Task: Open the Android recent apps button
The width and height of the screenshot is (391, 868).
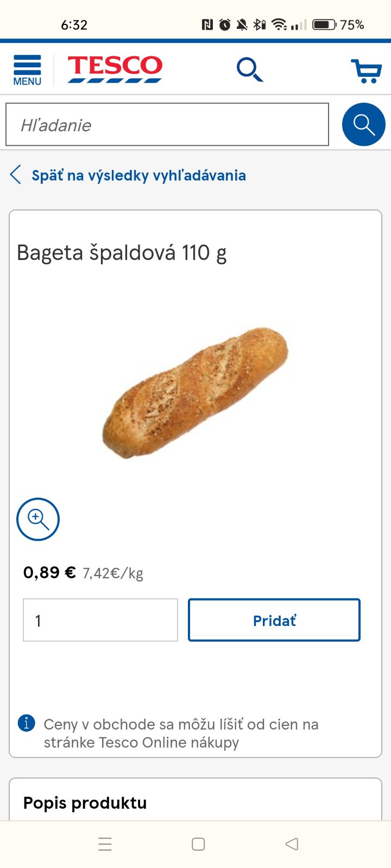Action: (105, 844)
